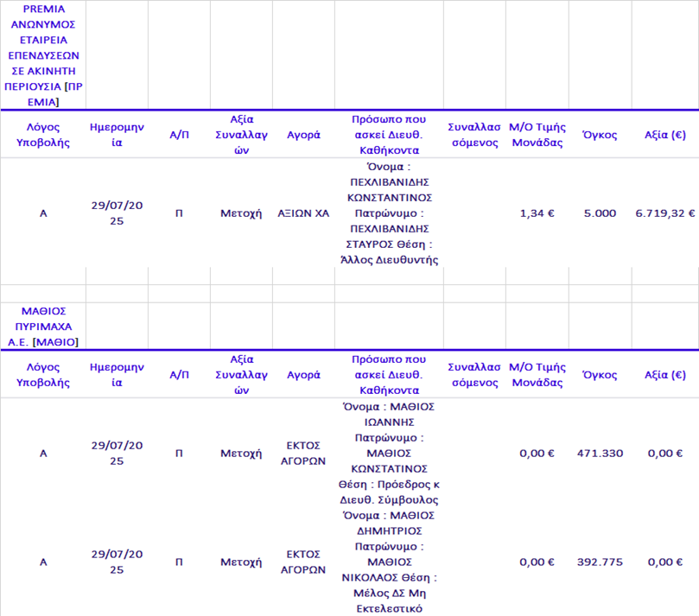Click the ΠΕΧΛΙΒΑΝΙΔΗΣ ΚΩΝΣΤΑΝΤΙΝΟΣ person details cell
The image size is (699, 616).
coord(389,213)
